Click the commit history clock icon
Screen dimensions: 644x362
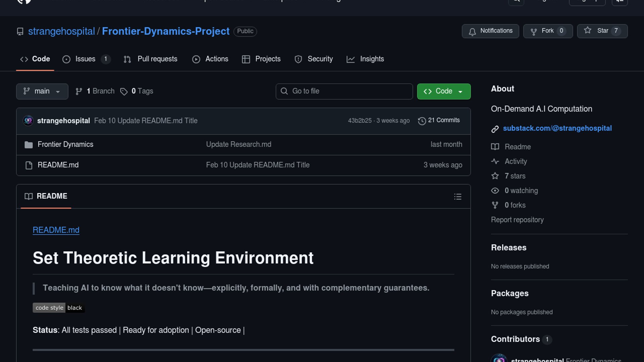(x=422, y=121)
